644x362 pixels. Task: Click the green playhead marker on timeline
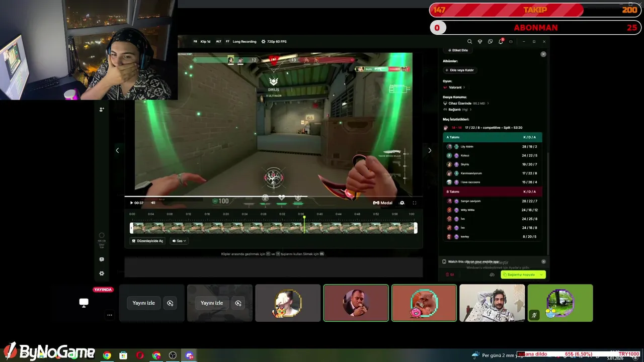click(304, 217)
